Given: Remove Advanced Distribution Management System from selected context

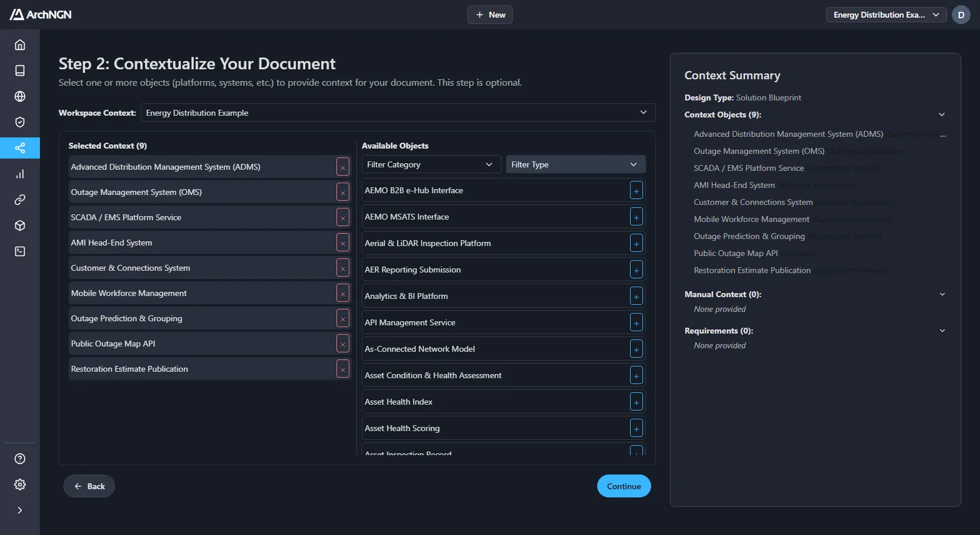Looking at the screenshot, I should coord(343,167).
